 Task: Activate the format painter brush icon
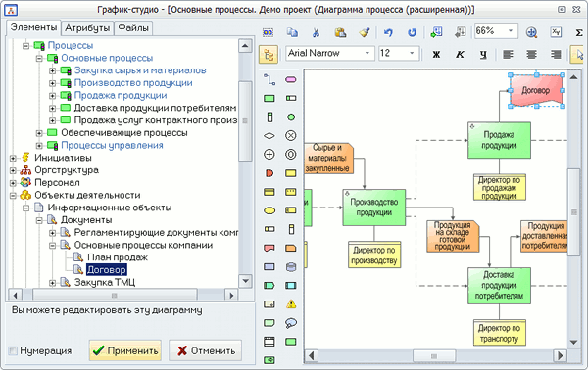point(365,32)
